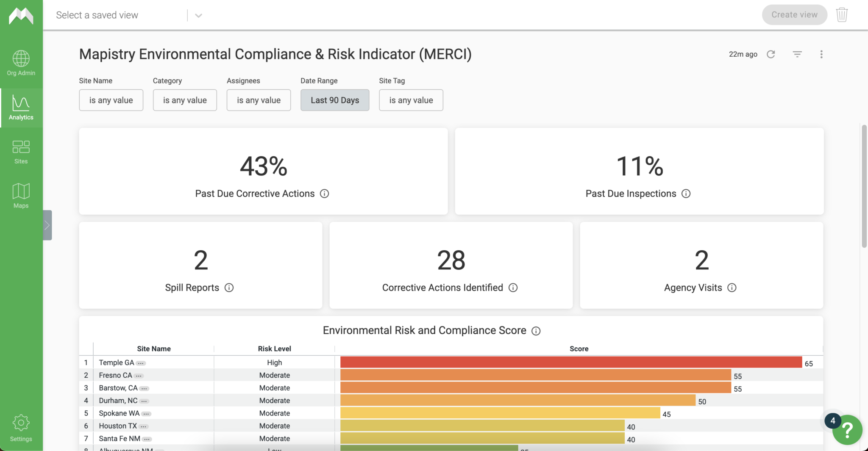Open the Category filter
This screenshot has width=868, height=451.
click(x=185, y=100)
